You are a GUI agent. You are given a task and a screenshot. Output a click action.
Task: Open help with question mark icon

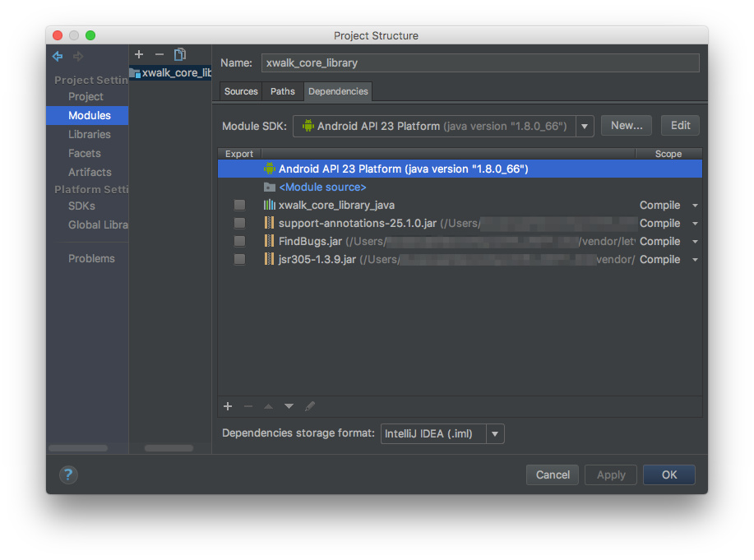click(x=68, y=474)
